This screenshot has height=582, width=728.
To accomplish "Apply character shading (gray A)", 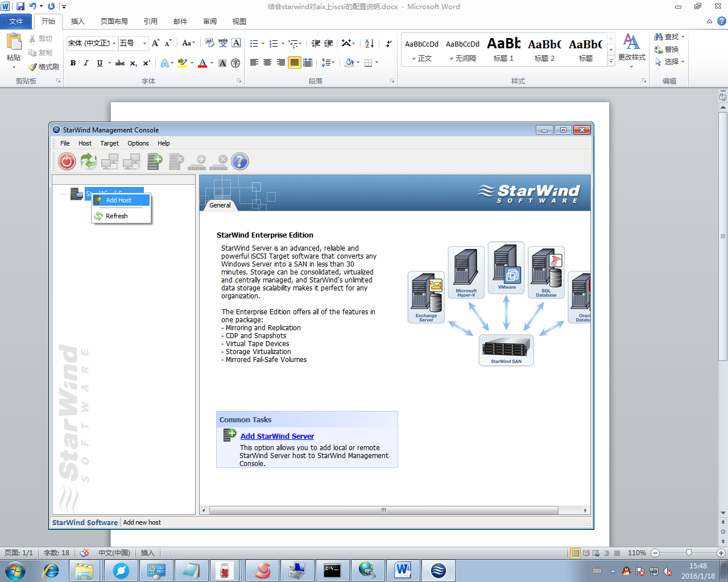I will pyautogui.click(x=222, y=63).
